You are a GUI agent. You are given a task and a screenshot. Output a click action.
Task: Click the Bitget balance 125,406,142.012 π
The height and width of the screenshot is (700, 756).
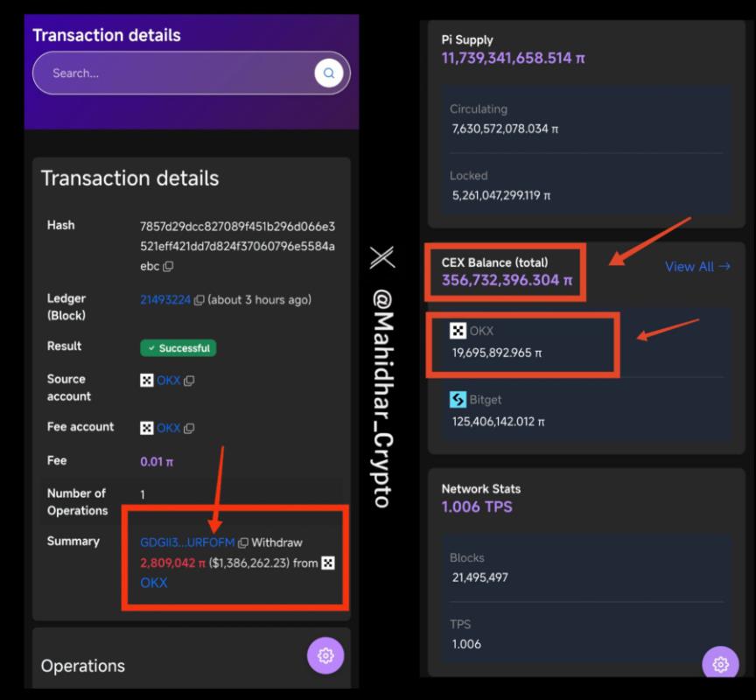click(498, 422)
